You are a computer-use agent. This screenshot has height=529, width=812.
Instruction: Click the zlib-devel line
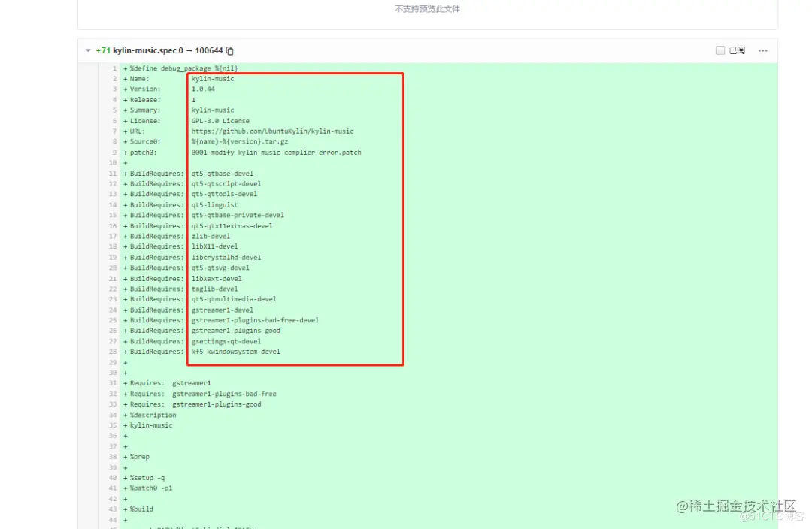click(176, 237)
